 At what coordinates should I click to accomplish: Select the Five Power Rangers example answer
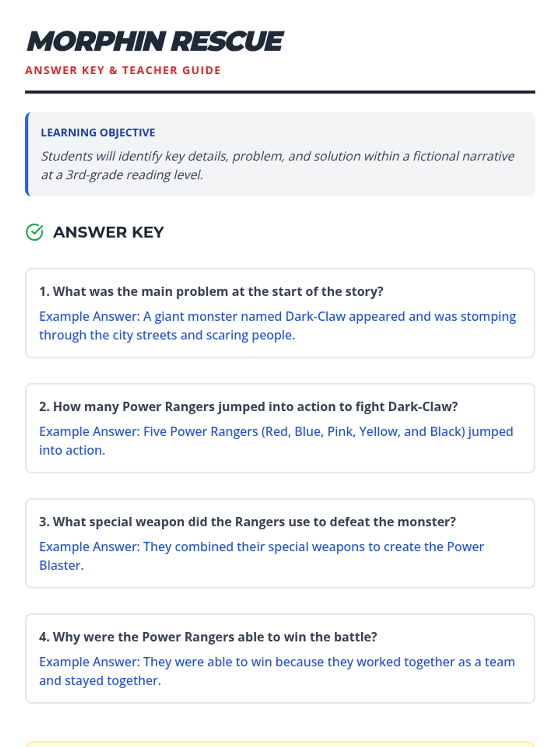click(x=276, y=441)
